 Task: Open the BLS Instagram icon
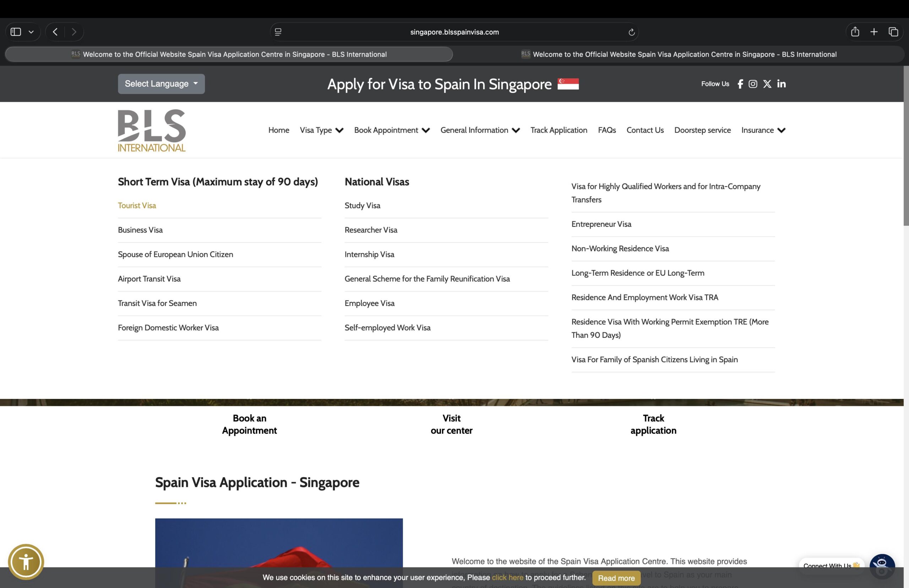753,84
